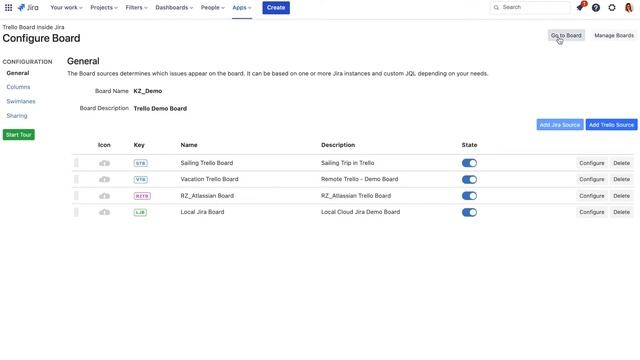Expand the Projects menu
The image size is (640, 360).
pyautogui.click(x=104, y=7)
